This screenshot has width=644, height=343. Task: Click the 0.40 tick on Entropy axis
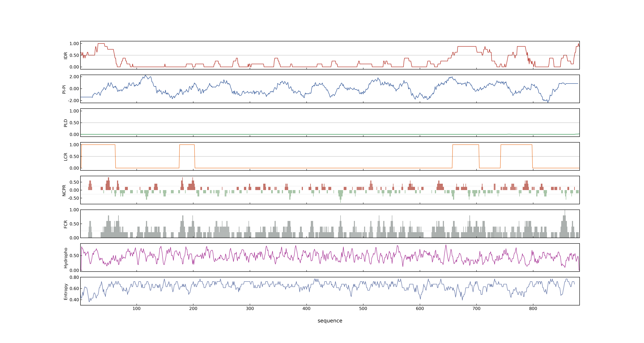(74, 300)
